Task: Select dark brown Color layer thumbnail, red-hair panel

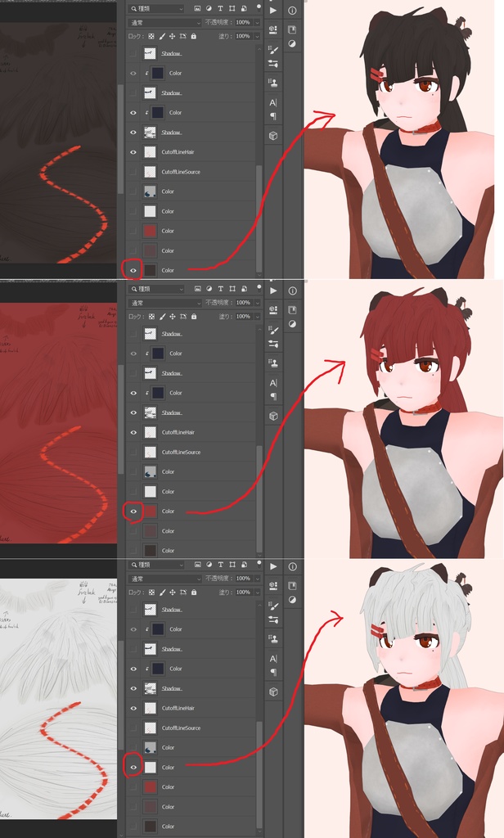Action: 151,550
